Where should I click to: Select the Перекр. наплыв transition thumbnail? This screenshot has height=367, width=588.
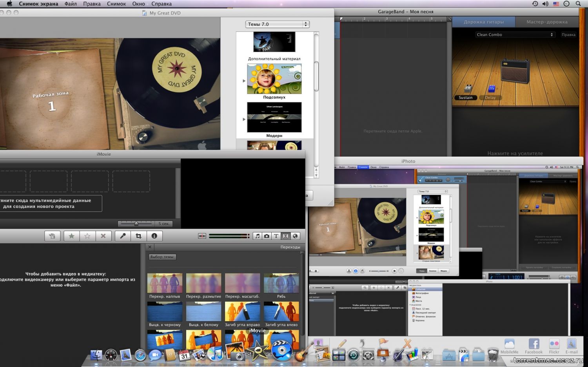[165, 283]
